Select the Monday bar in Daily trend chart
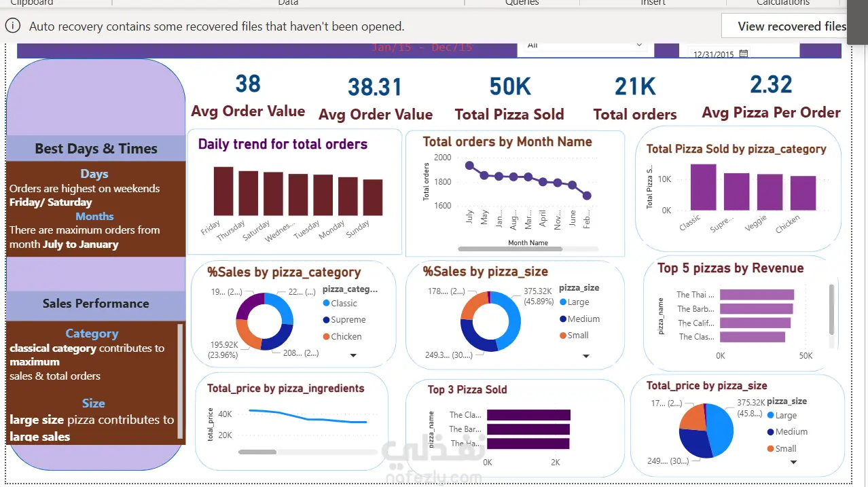This screenshot has height=487, width=868. (x=348, y=197)
